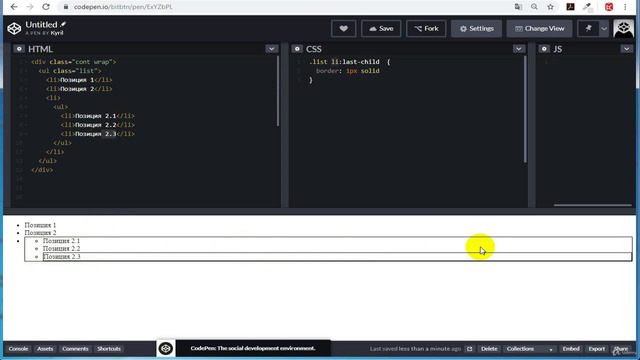Edit the pen title pencil icon
Viewport: 640px width, 360px height.
63,24
